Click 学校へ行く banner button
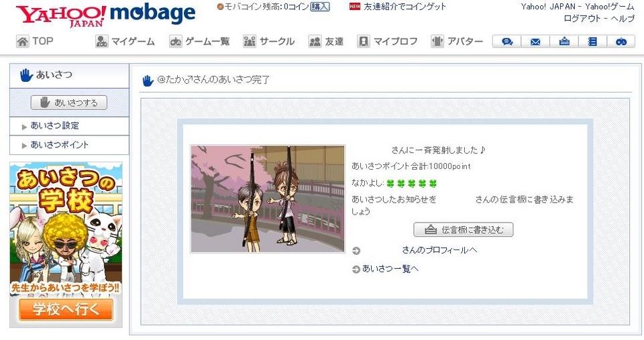The image size is (644, 340). coord(66,309)
